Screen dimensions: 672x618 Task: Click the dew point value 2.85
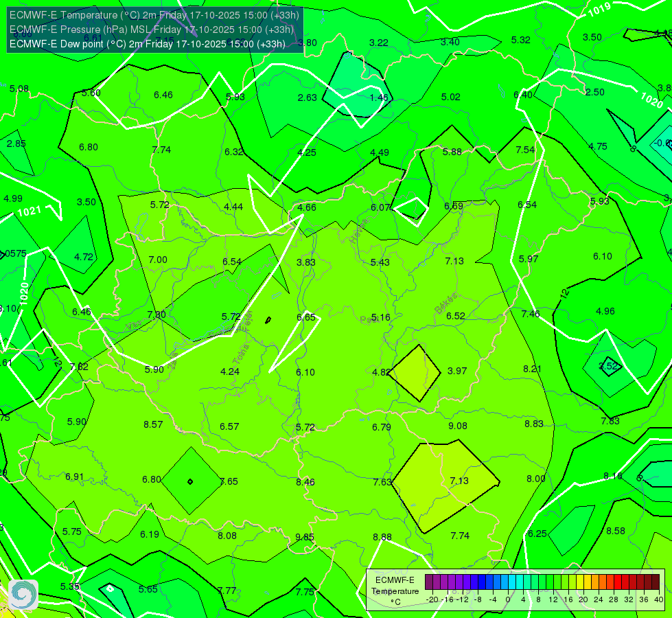pos(16,144)
